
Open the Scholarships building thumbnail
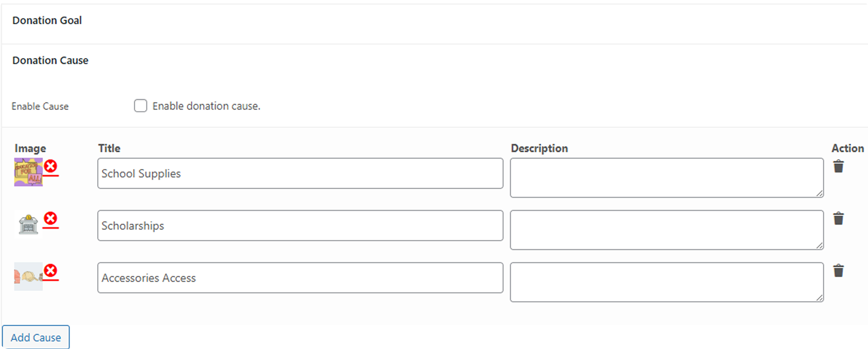[28, 225]
